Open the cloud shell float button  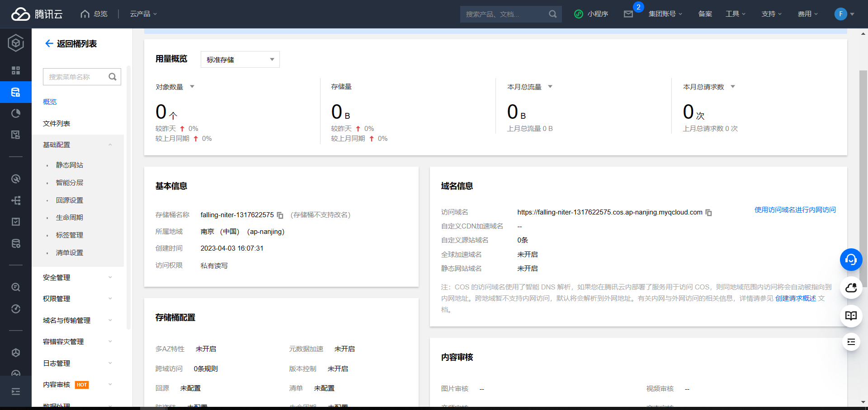tap(851, 288)
